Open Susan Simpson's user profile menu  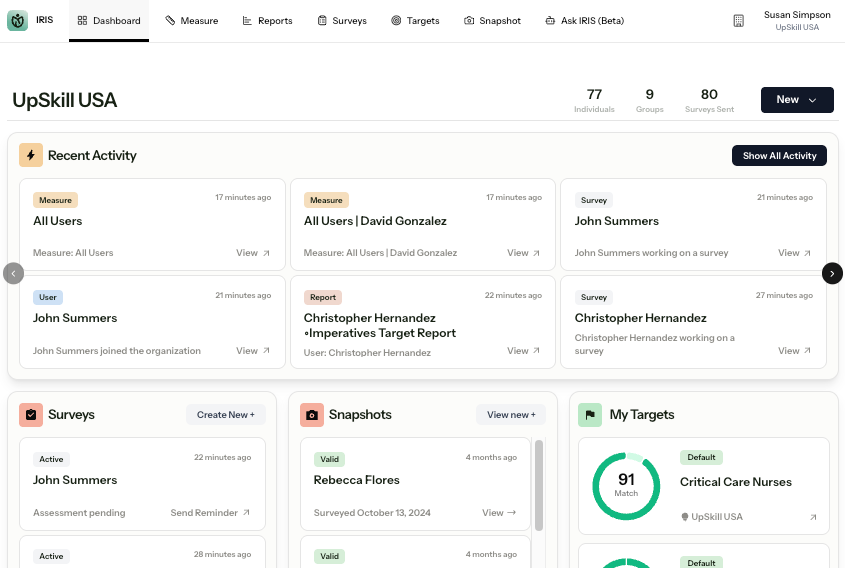click(797, 20)
